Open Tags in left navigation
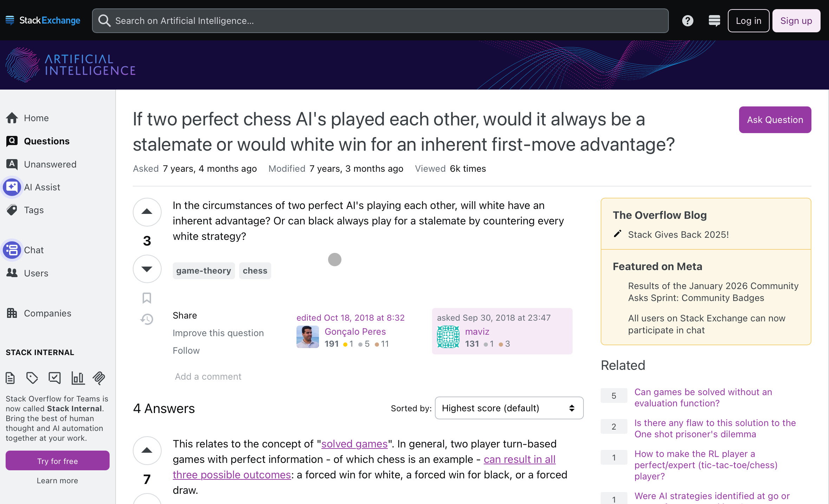829x504 pixels. tap(34, 210)
